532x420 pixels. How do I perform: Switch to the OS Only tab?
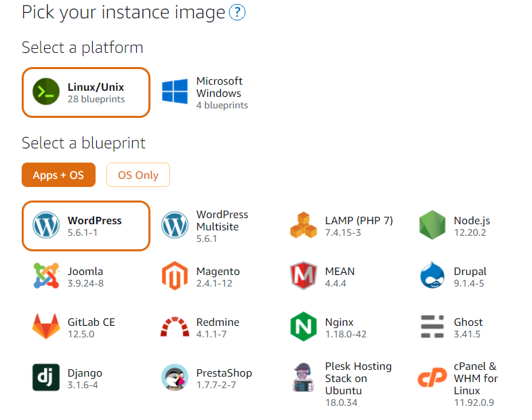coord(138,175)
